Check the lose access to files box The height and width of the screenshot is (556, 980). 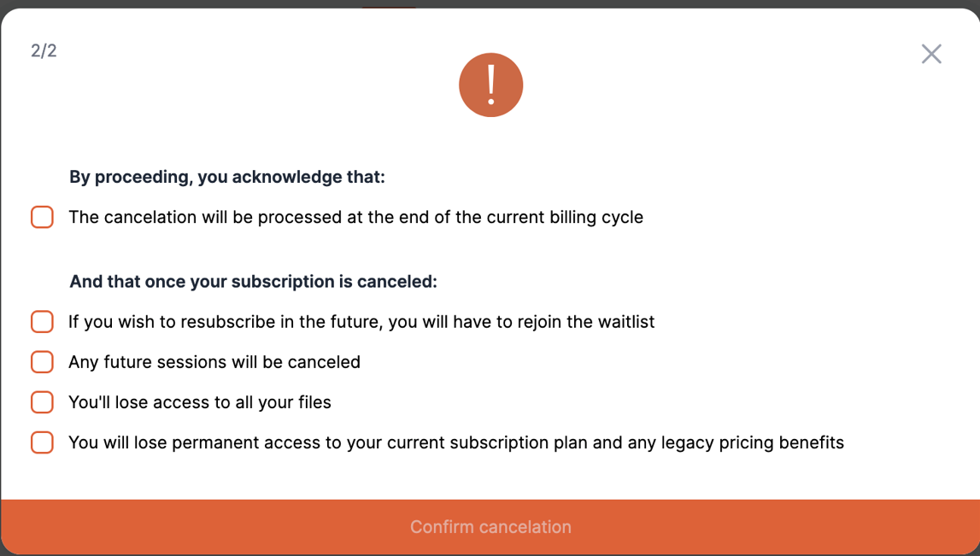42,402
